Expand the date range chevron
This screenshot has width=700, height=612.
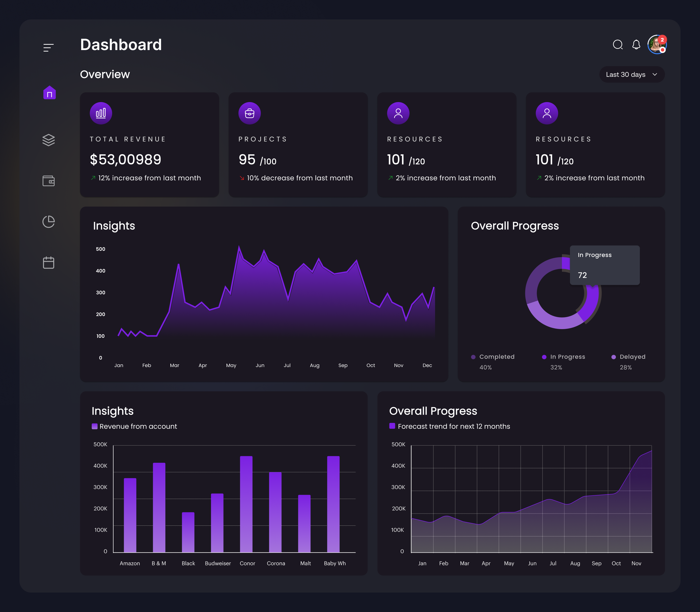(655, 74)
